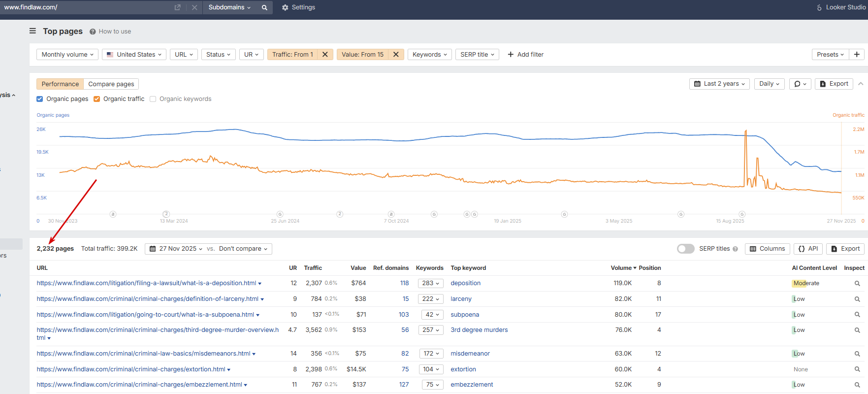This screenshot has width=868, height=394.
Task: Sort by the Volume column header
Action: point(623,268)
